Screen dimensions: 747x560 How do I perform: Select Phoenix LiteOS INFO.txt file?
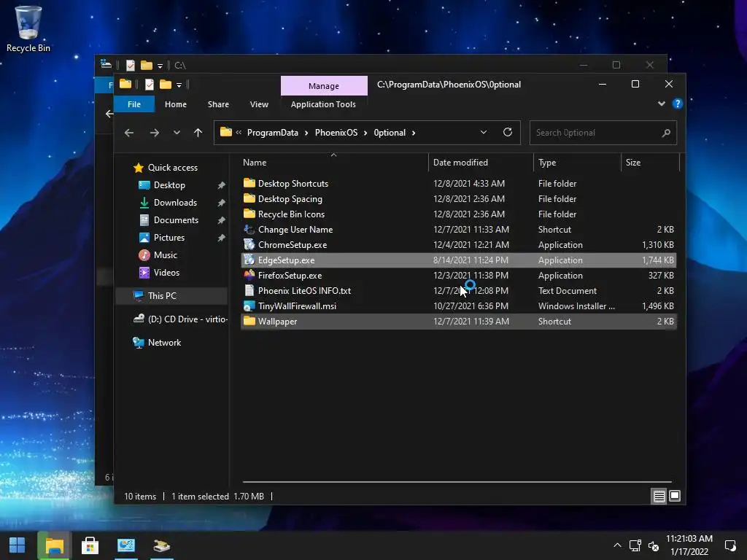coord(458,290)
